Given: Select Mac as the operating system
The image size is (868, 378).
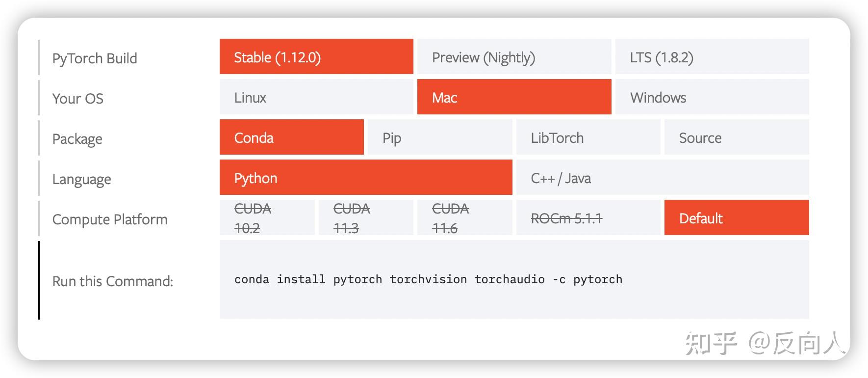Looking at the screenshot, I should coord(514,97).
